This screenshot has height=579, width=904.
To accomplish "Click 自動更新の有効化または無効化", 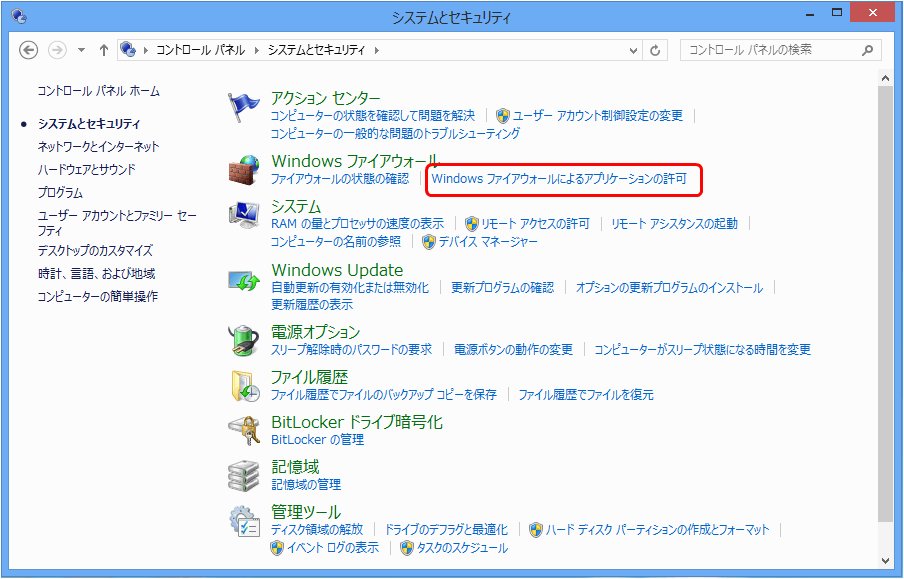I will click(350, 287).
